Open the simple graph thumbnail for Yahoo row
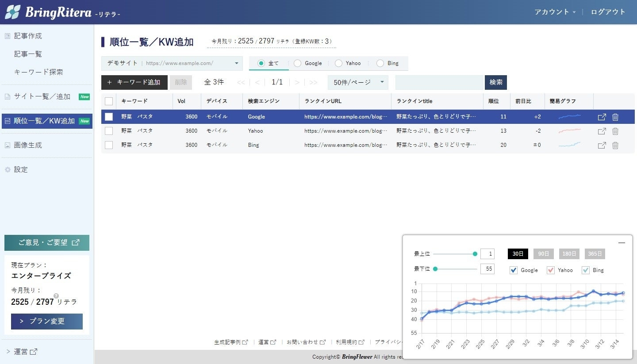637x364 pixels. click(x=569, y=131)
